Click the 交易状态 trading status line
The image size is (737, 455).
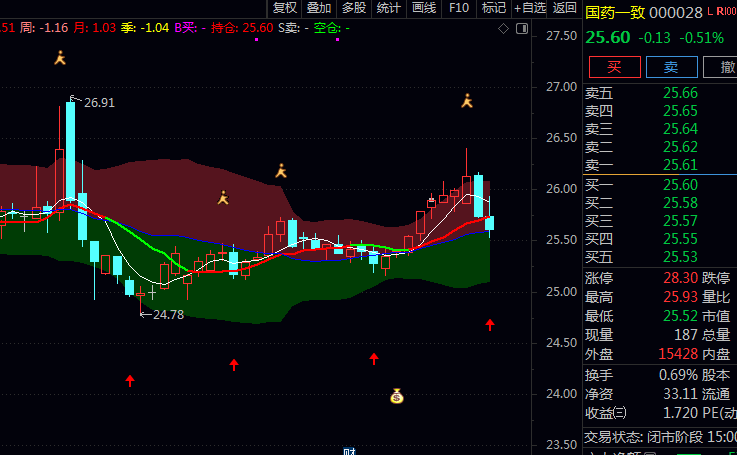pos(660,437)
